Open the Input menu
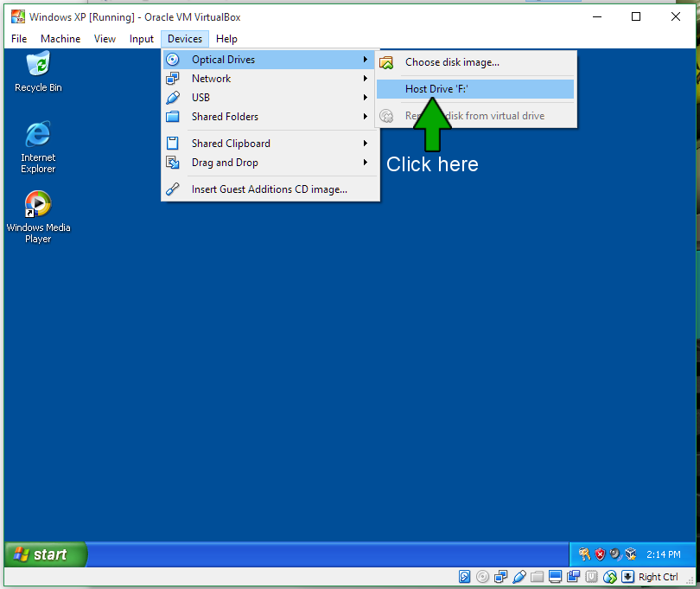Viewport: 700px width, 589px height. [x=141, y=39]
